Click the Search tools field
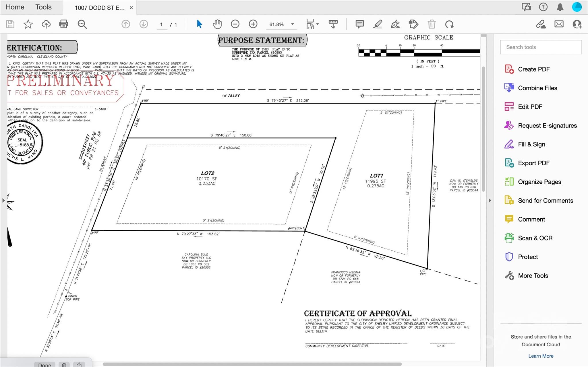Screen dimensions: 588x367 (x=541, y=47)
